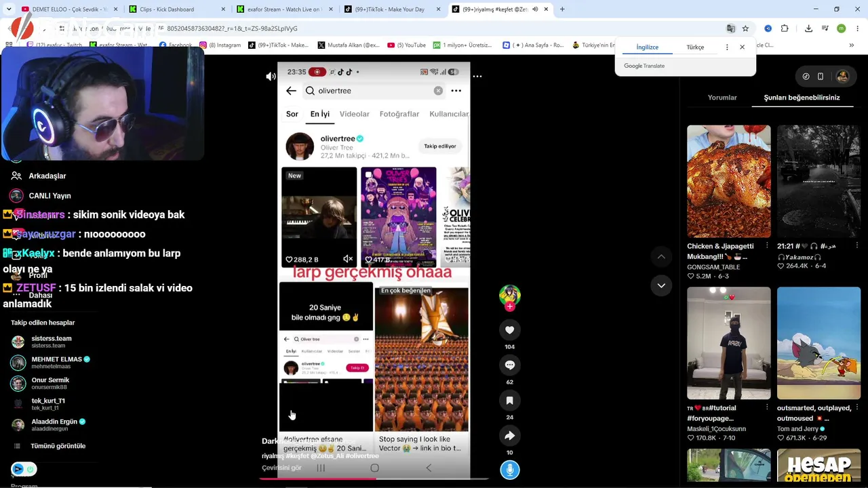The image size is (868, 488).
Task: Follow the creator via the plus avatar
Action: pos(510,306)
